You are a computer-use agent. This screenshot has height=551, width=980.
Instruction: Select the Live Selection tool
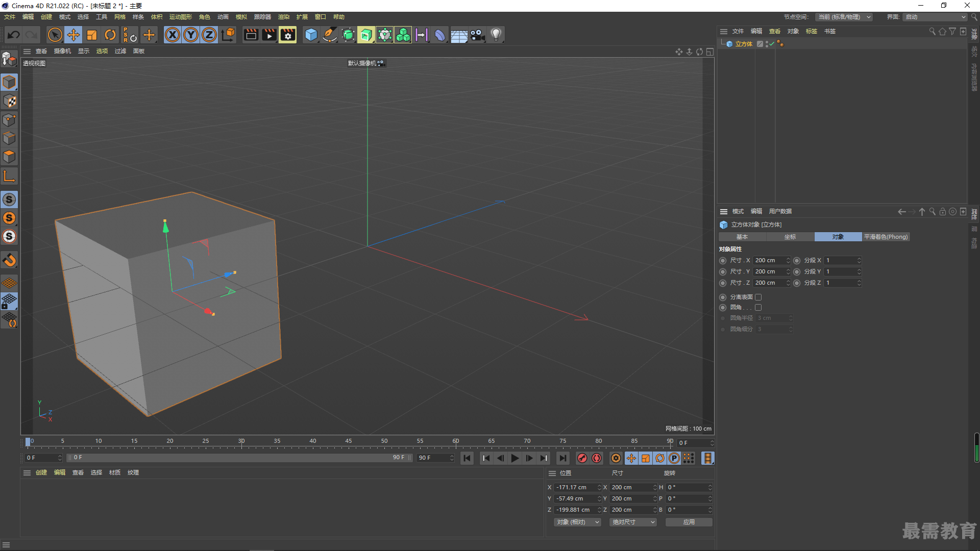(55, 35)
